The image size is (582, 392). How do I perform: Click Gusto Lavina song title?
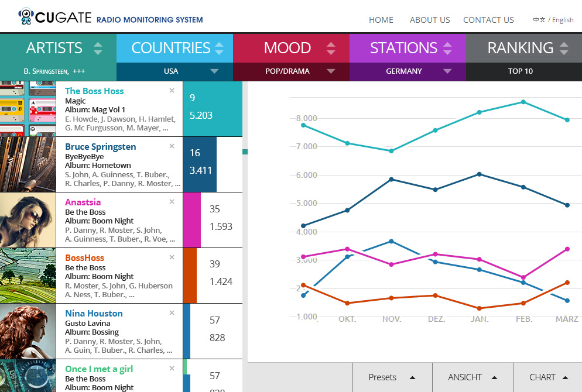coord(88,324)
